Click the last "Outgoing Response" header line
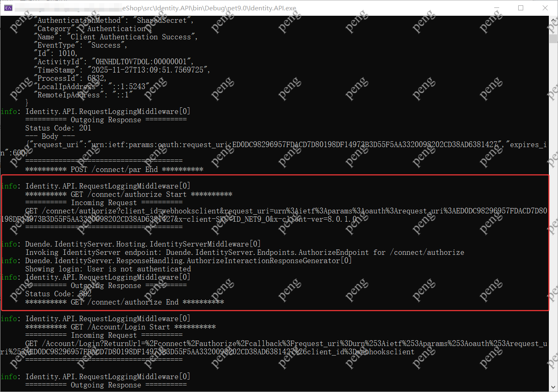558x392 pixels. 106,385
